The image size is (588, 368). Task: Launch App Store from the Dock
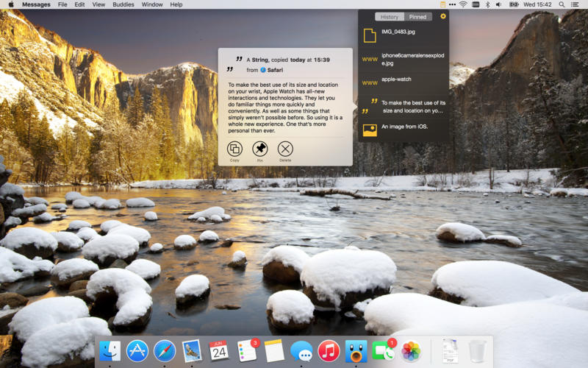point(137,351)
